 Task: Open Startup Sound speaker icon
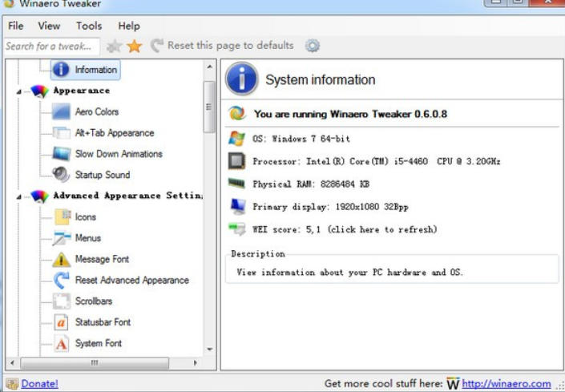pyautogui.click(x=62, y=175)
